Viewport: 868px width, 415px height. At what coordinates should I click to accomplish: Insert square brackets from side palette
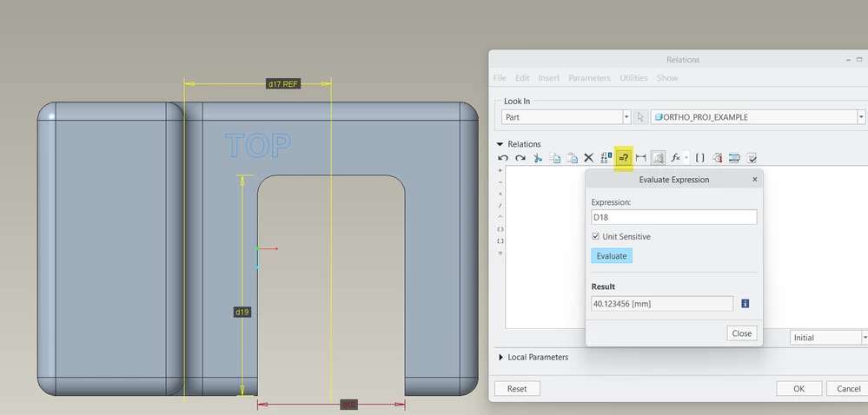[500, 241]
